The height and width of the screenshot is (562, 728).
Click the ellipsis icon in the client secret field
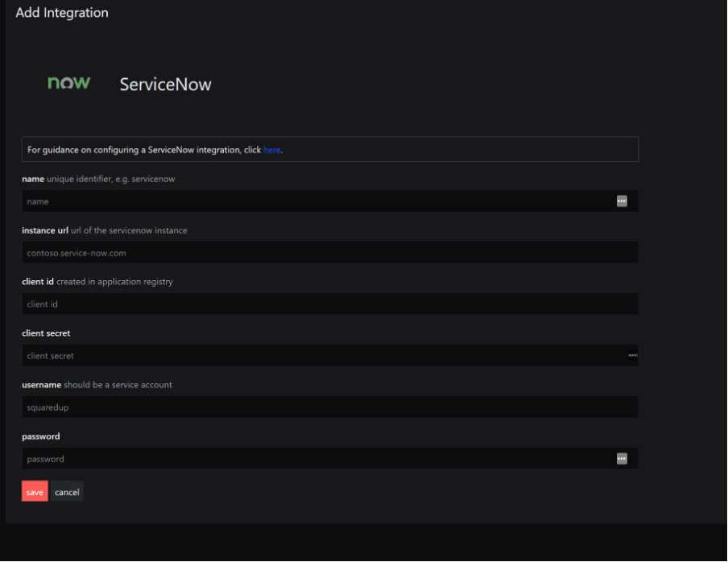coord(633,356)
